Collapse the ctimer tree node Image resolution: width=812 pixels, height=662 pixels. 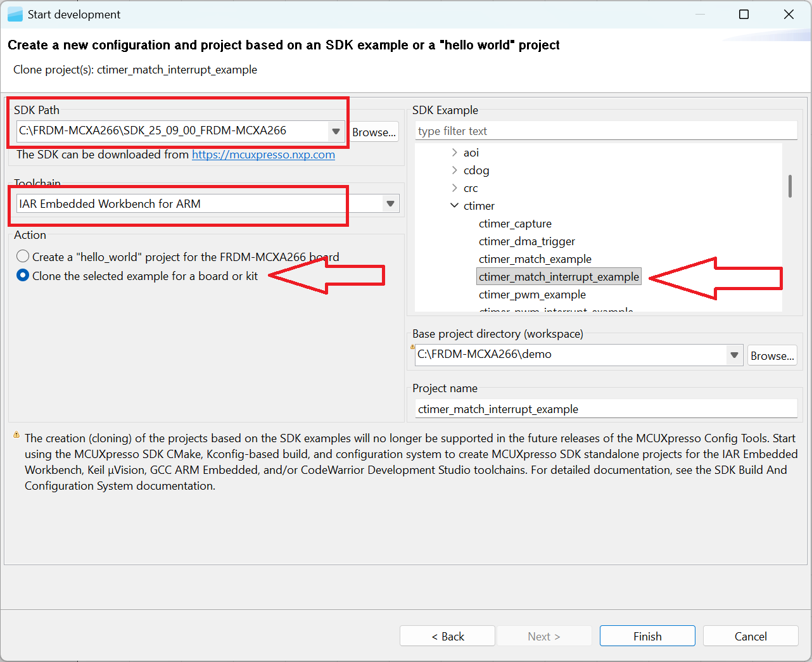(x=455, y=205)
